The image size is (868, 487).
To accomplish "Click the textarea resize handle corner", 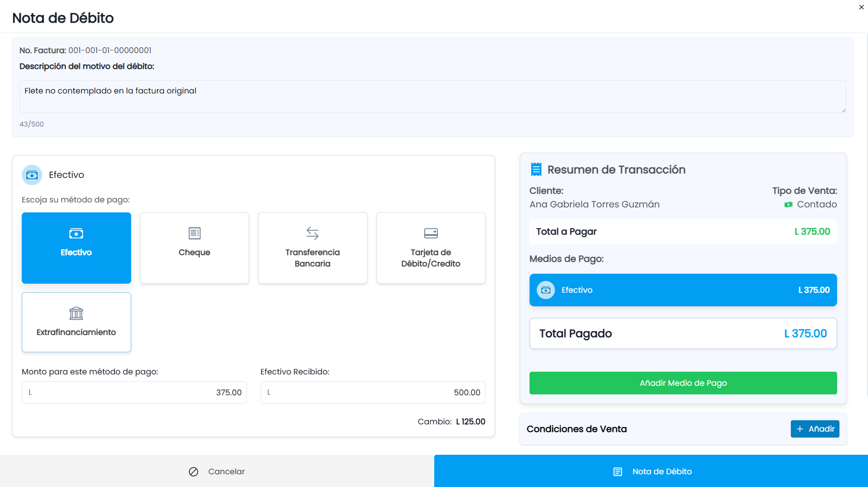I will click(843, 110).
